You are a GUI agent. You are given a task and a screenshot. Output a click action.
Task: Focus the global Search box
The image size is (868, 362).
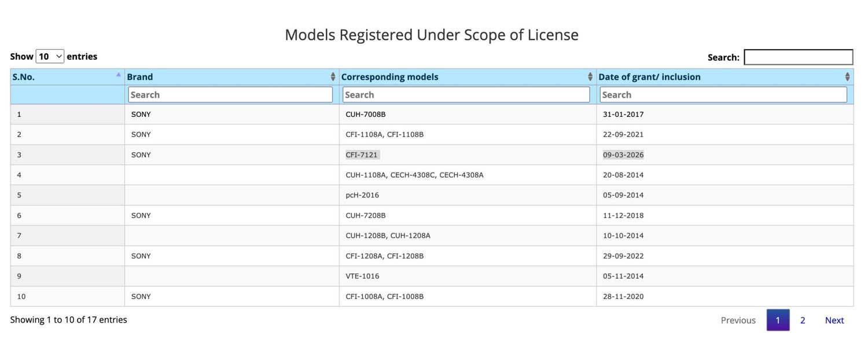[x=798, y=57]
